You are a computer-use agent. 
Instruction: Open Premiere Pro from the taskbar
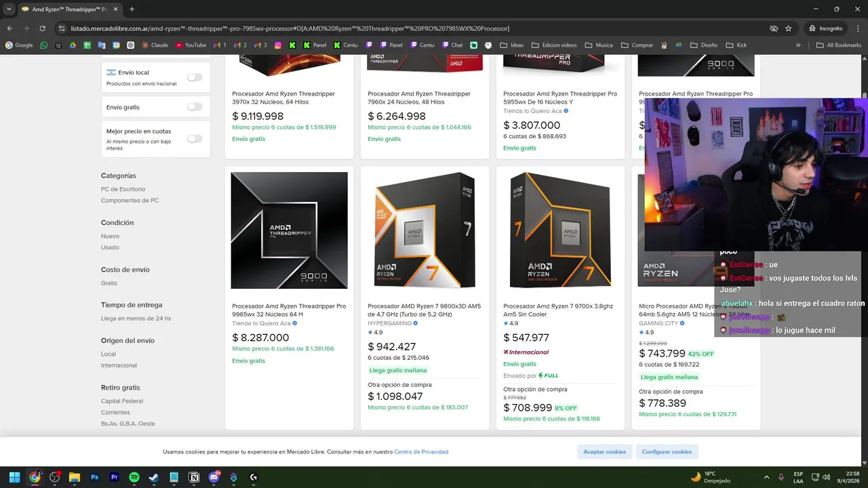click(x=115, y=477)
